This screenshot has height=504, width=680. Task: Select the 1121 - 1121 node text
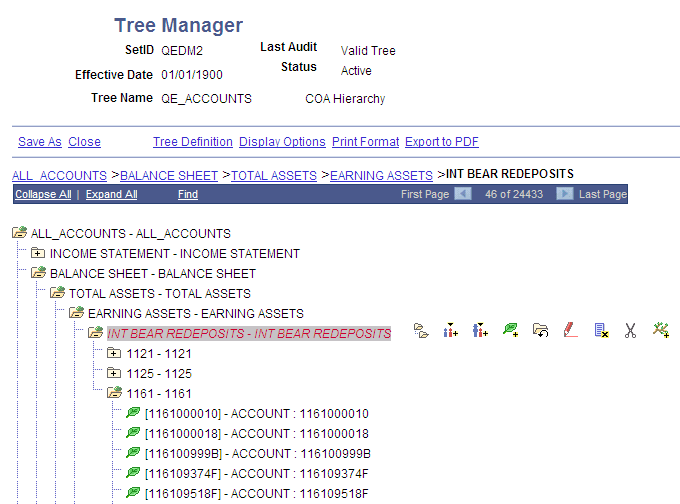click(159, 354)
